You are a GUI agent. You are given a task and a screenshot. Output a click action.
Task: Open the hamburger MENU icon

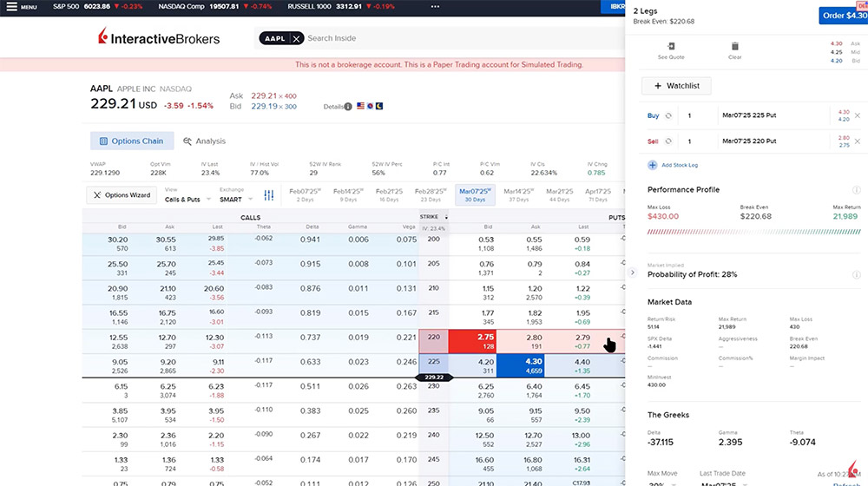(11, 7)
